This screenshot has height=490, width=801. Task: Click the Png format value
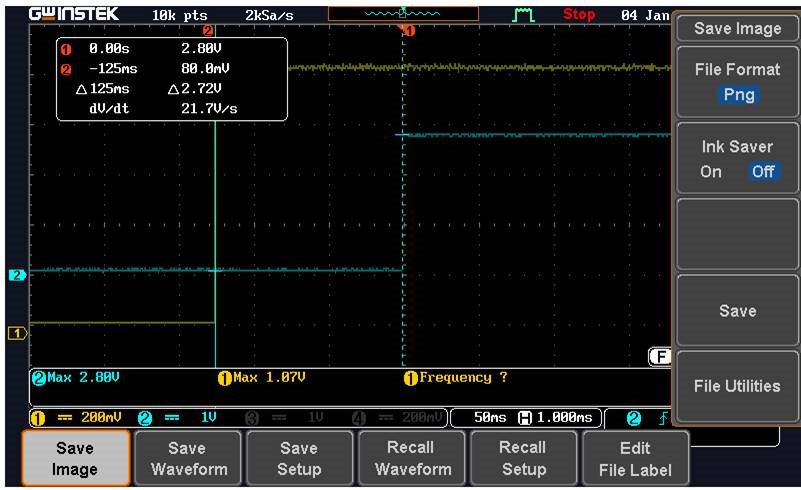(739, 95)
